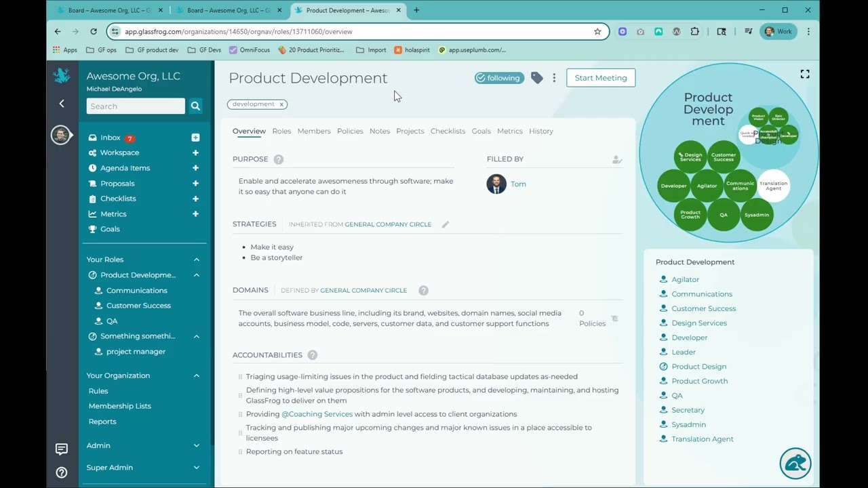
Task: Add Agenda Item with plus icon
Action: (195, 168)
